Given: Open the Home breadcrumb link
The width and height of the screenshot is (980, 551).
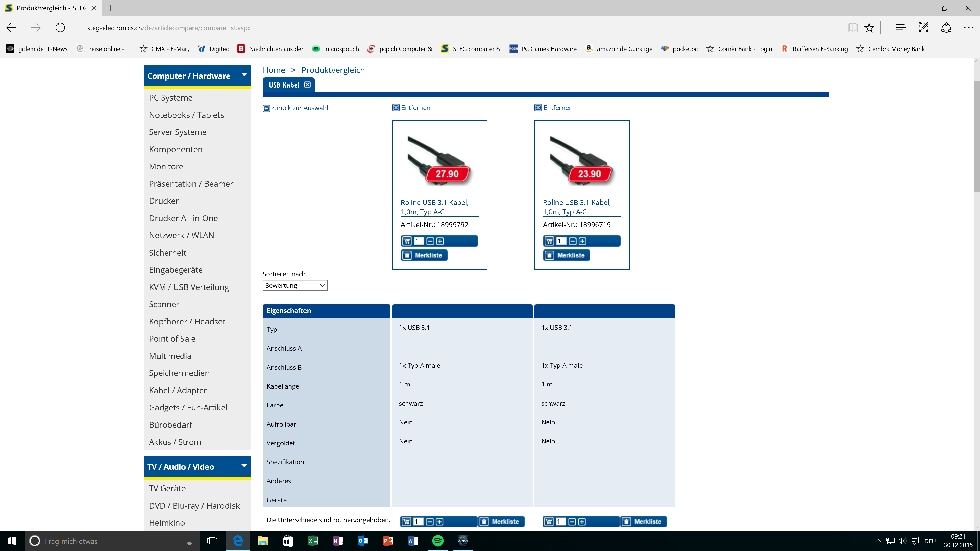Looking at the screenshot, I should (x=274, y=70).
